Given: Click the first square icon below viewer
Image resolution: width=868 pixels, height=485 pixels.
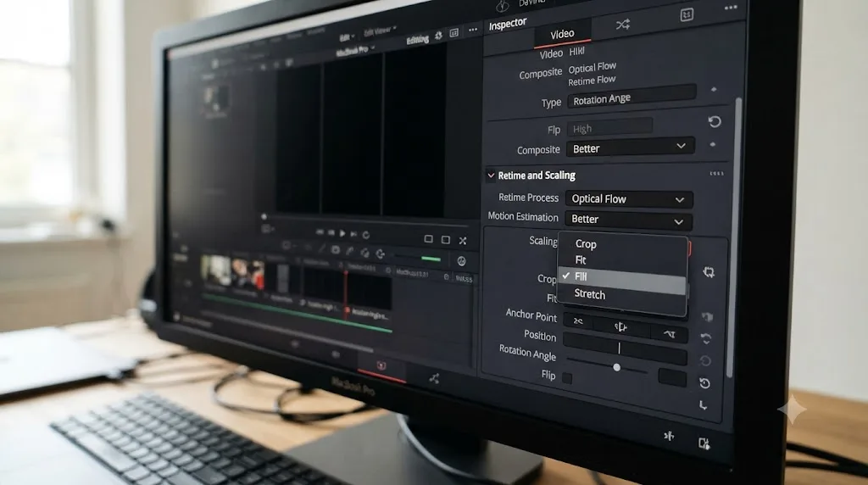Looking at the screenshot, I should pos(428,239).
